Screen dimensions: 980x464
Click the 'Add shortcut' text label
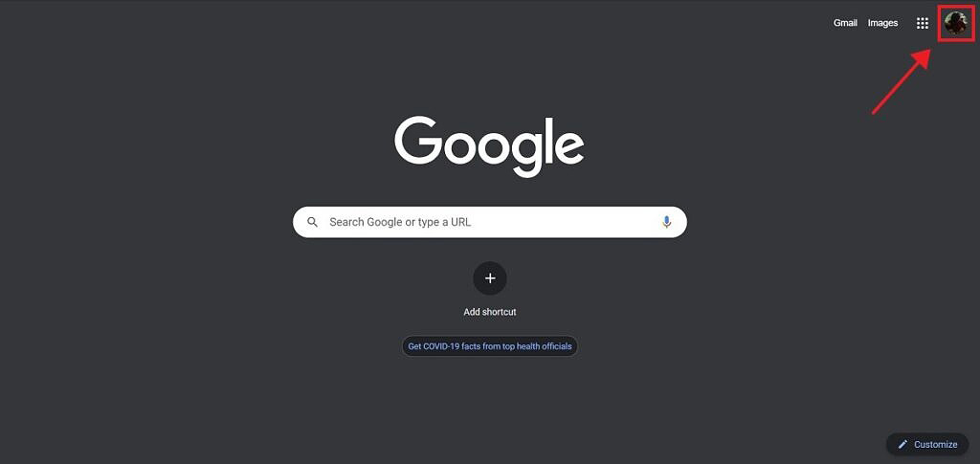tap(490, 312)
